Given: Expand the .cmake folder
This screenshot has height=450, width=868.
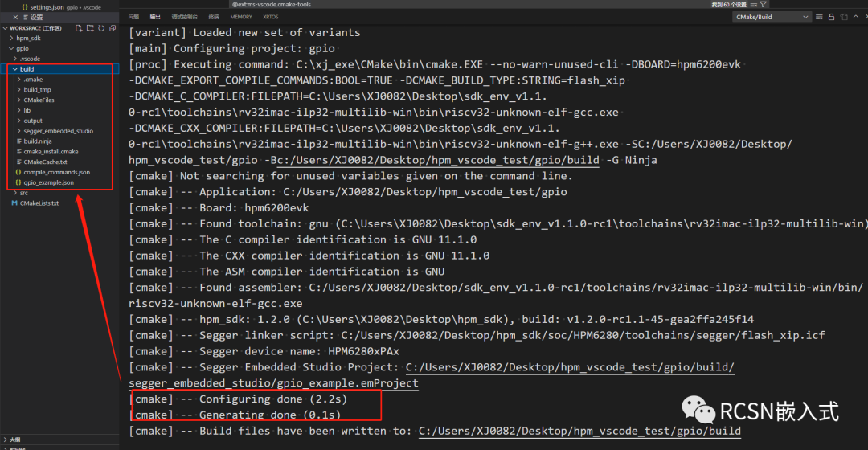Looking at the screenshot, I should point(33,80).
